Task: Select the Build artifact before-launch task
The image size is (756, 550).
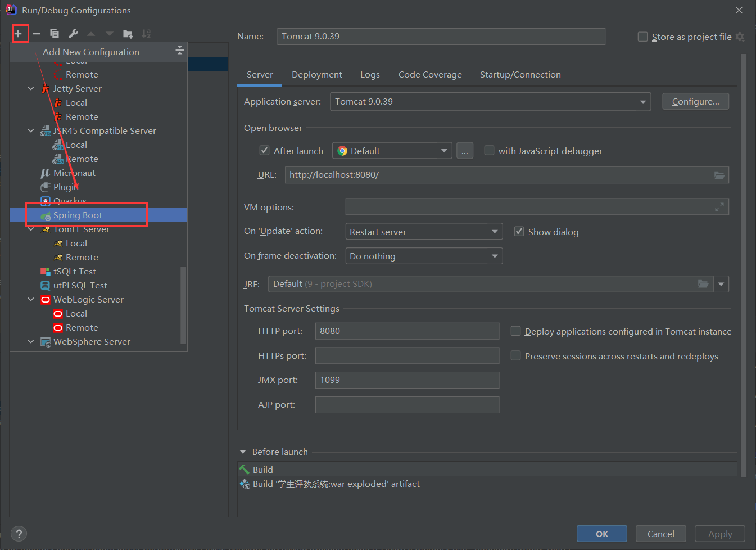Action: [487, 484]
